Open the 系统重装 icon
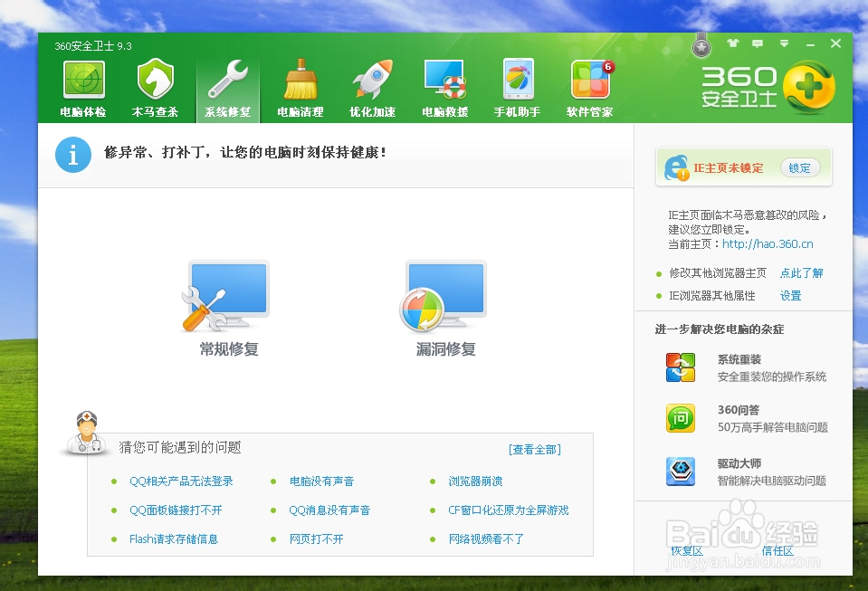The width and height of the screenshot is (868, 591). point(681,367)
